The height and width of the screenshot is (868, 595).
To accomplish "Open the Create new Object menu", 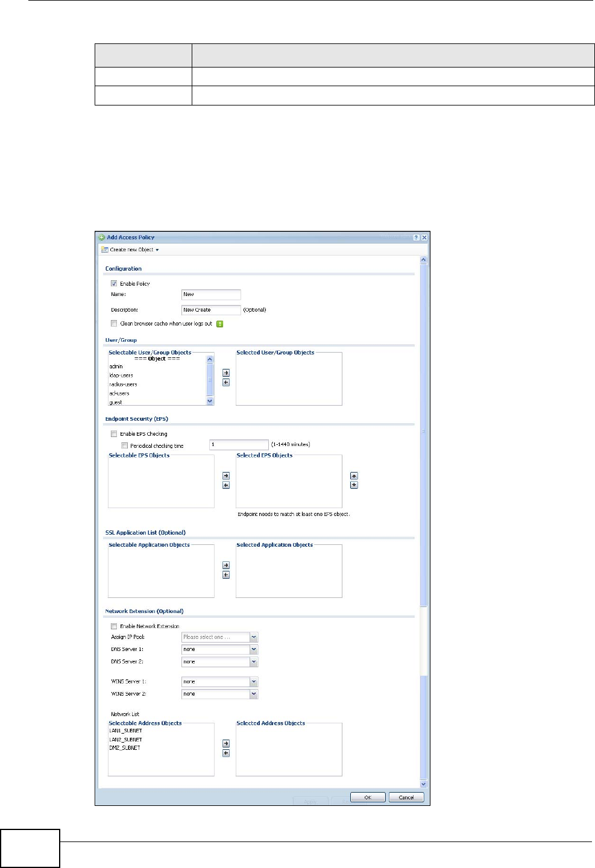I will coord(130,250).
